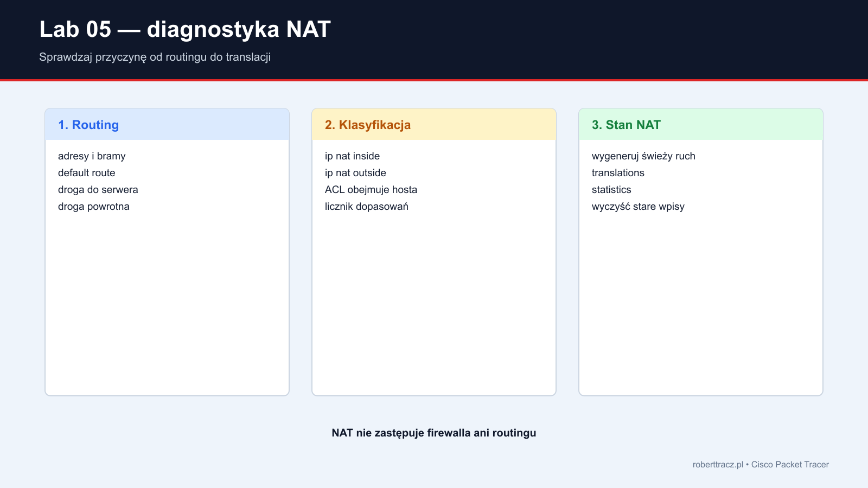Select 'wygeneruj świeży ruch' line
Image resolution: width=868 pixels, height=488 pixels.
click(643, 156)
